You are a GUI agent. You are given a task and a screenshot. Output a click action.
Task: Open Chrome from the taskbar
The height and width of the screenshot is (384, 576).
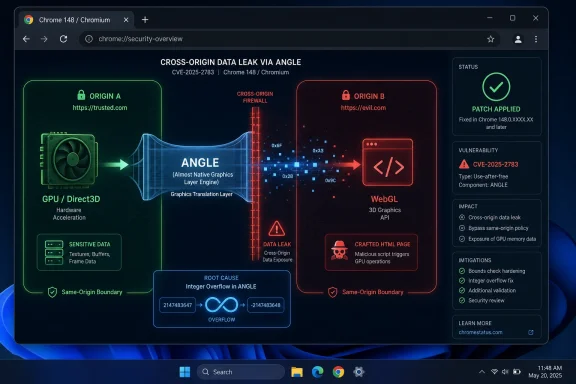[338, 372]
